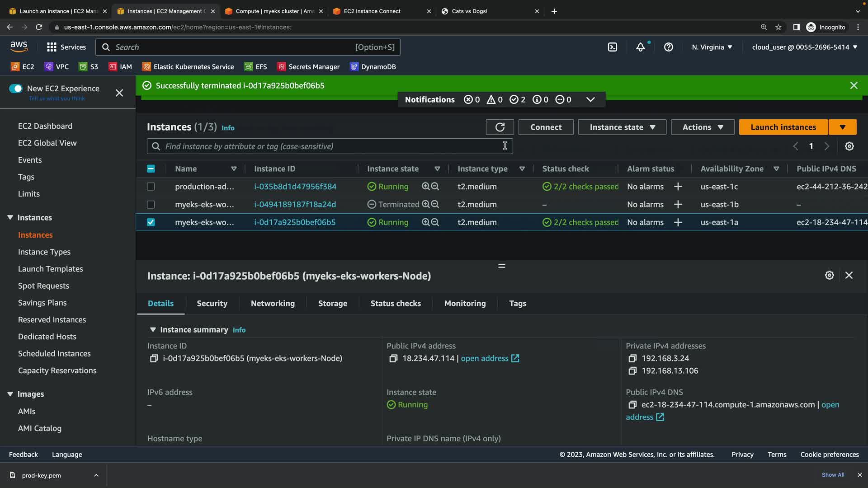
Task: Open the Actions dropdown menu
Action: (x=703, y=127)
